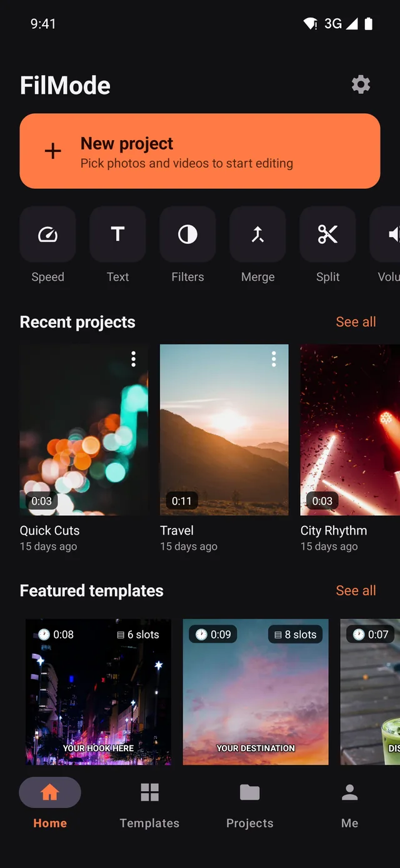Open the Speed tool
The height and width of the screenshot is (868, 400).
point(48,235)
